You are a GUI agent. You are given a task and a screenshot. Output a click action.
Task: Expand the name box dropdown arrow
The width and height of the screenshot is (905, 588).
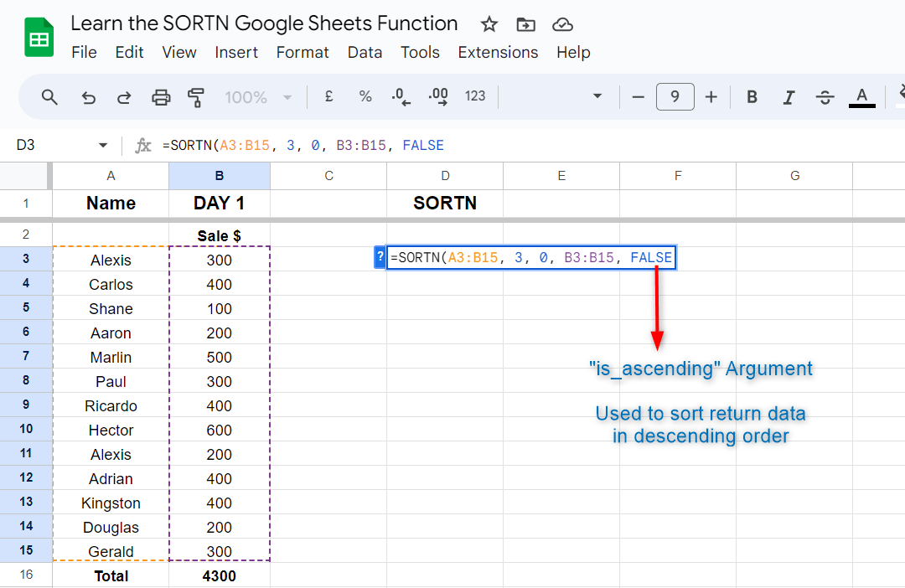pyautogui.click(x=103, y=146)
